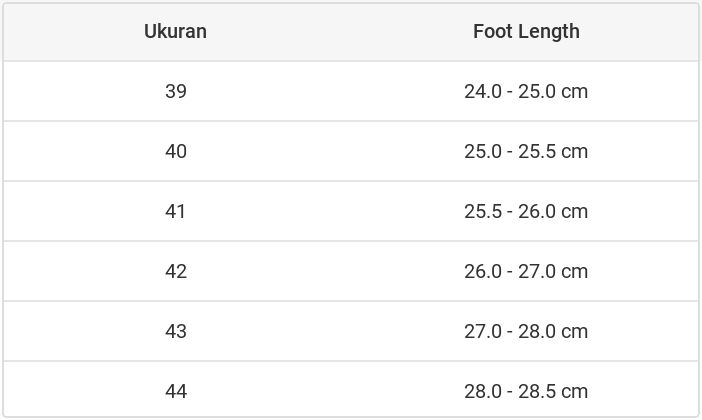Highlight the table row for size 39
Screen dimensions: 702x420
[x=350, y=91]
